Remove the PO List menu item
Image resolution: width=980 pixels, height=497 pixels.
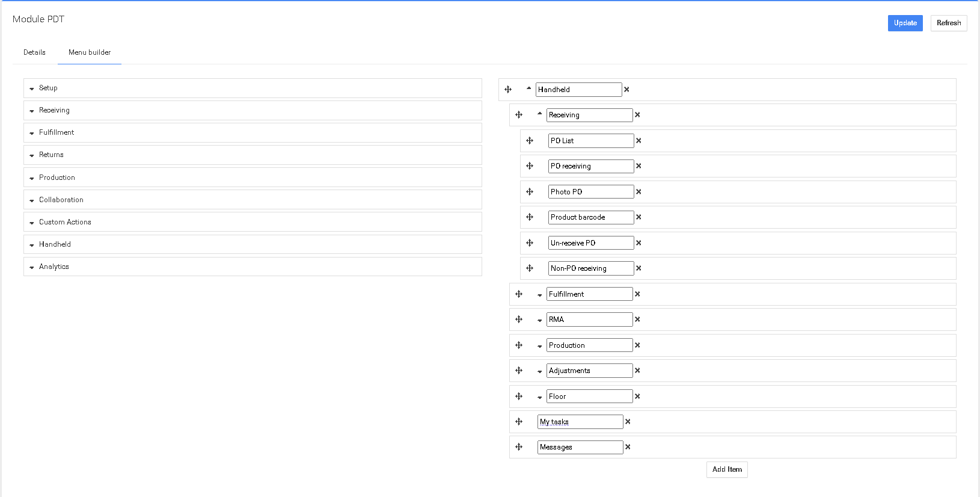tap(639, 141)
